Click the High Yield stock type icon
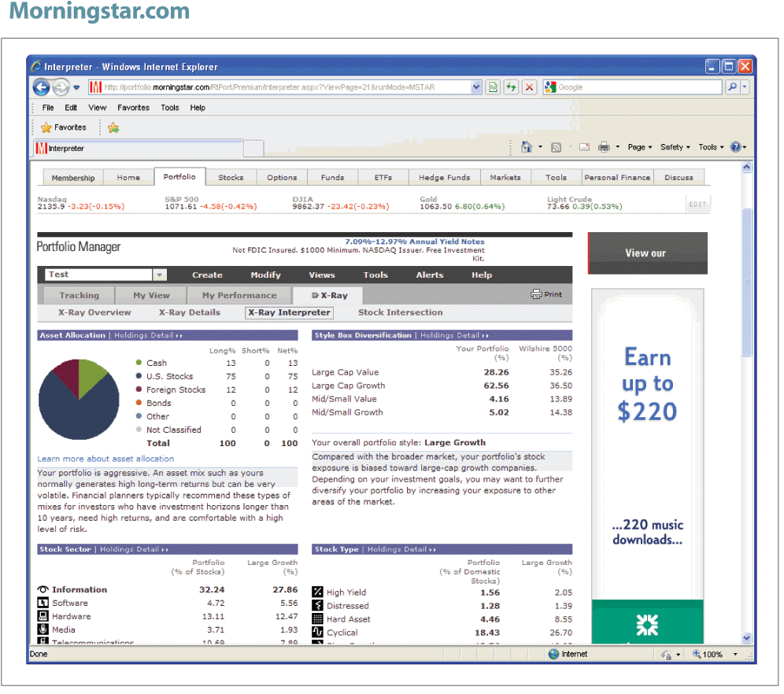 click(318, 592)
